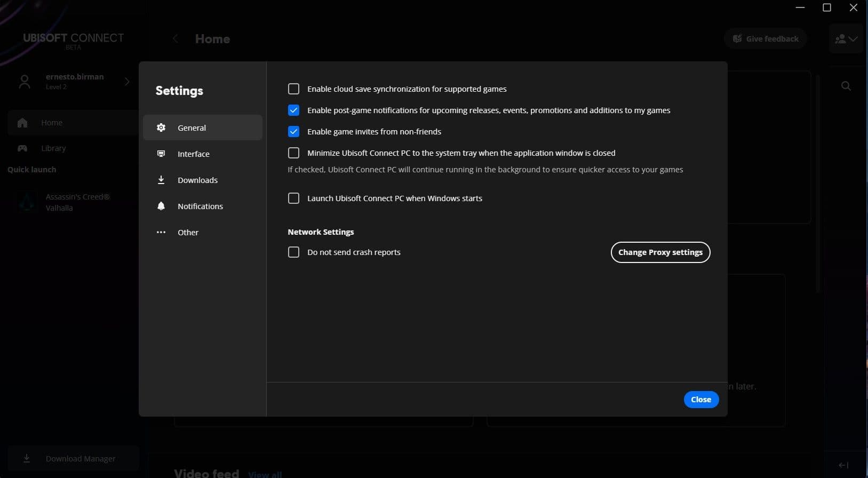Image resolution: width=868 pixels, height=478 pixels.
Task: Switch to Downloads settings section
Action: click(x=197, y=180)
